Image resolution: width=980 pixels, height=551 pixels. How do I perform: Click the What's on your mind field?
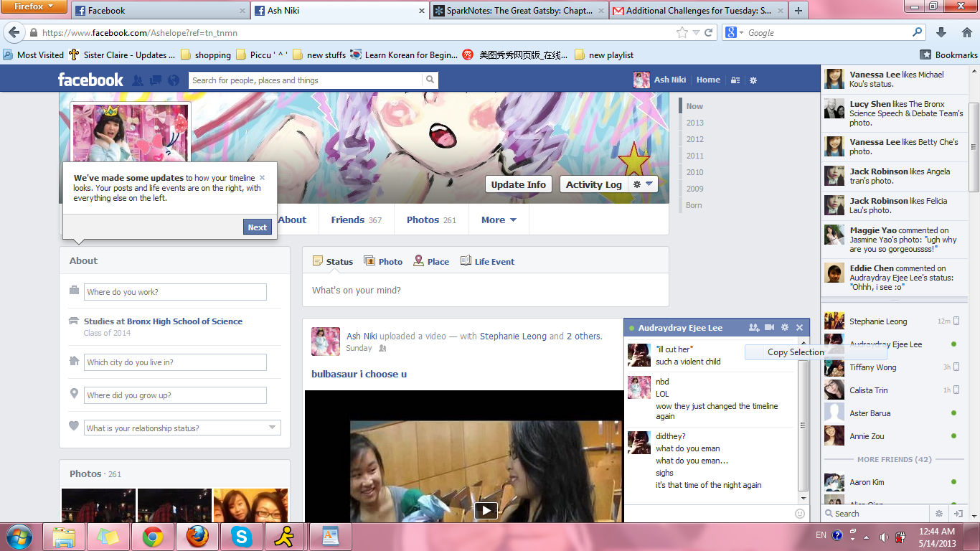(485, 291)
